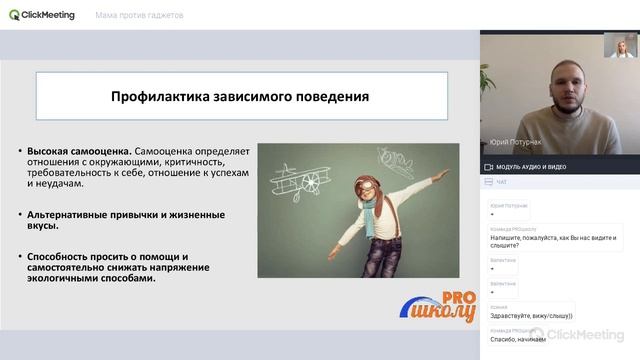Viewport: 640px width, 360px height.
Task: Click the webinar title Мама против гаджетов
Action: tap(139, 16)
